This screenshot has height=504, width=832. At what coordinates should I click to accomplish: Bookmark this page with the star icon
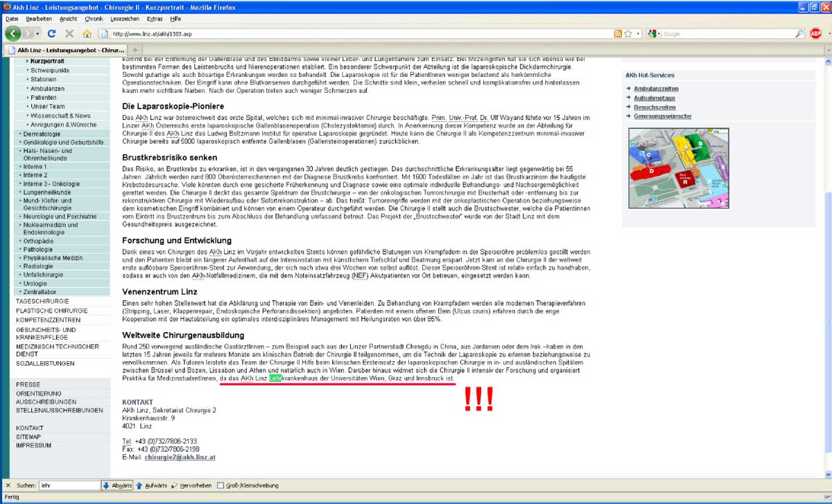click(627, 33)
